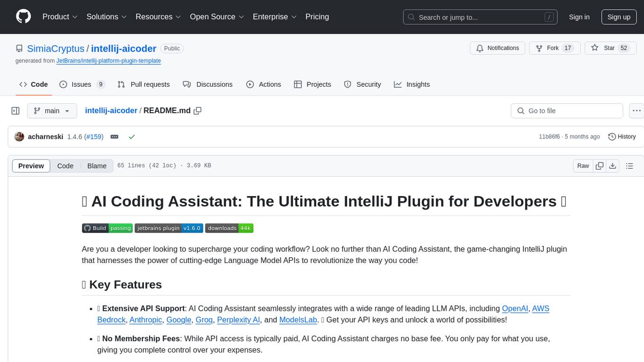The image size is (644, 362).
Task: Copy the README.md file path
Action: pyautogui.click(x=197, y=111)
